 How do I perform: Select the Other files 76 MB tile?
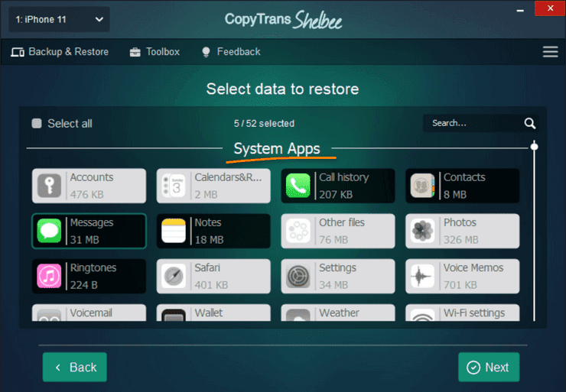click(338, 231)
